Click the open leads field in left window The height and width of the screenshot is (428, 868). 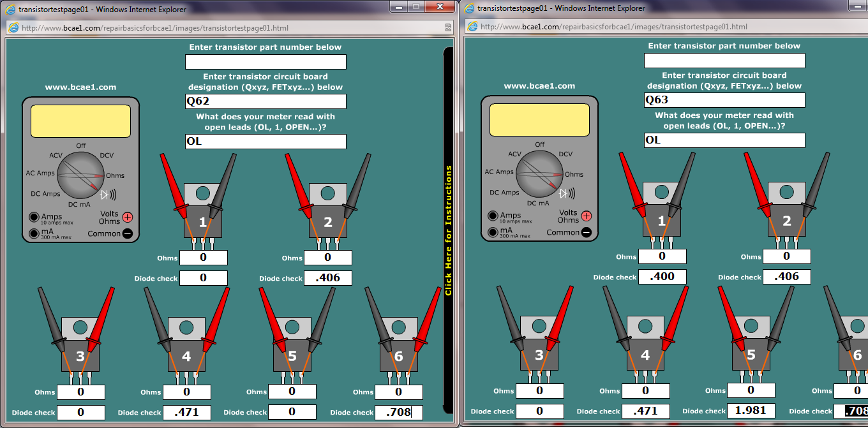coord(266,142)
